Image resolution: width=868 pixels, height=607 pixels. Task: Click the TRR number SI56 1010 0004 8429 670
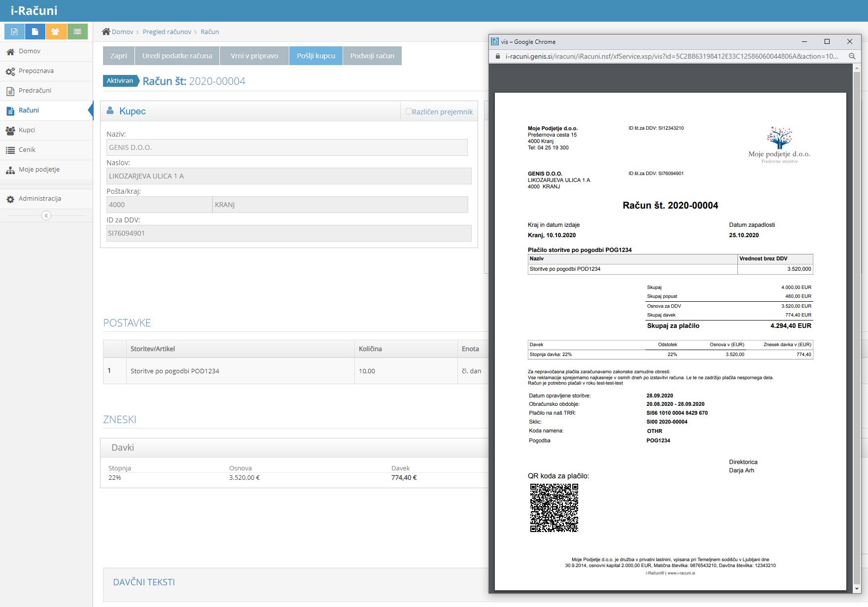tap(677, 413)
